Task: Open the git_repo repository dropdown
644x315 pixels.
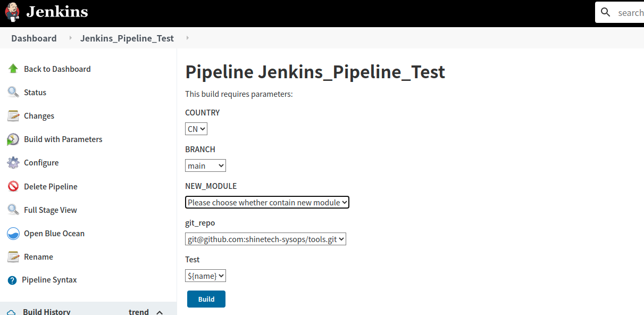Action: pyautogui.click(x=265, y=239)
